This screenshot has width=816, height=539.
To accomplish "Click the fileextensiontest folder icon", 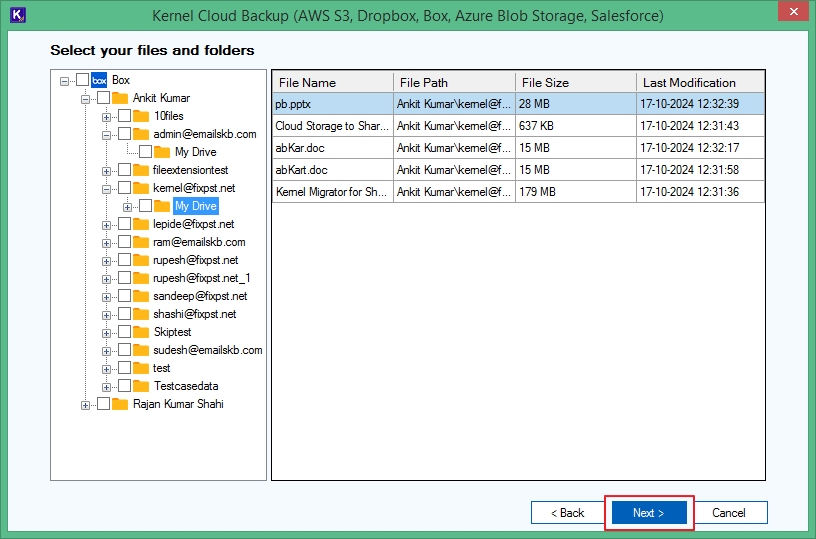I will [x=141, y=170].
